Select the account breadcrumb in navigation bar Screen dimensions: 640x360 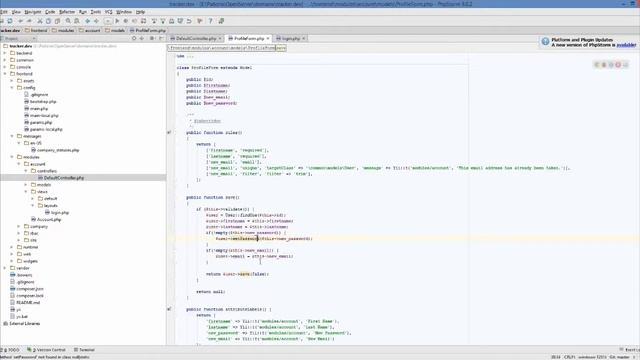pos(90,30)
